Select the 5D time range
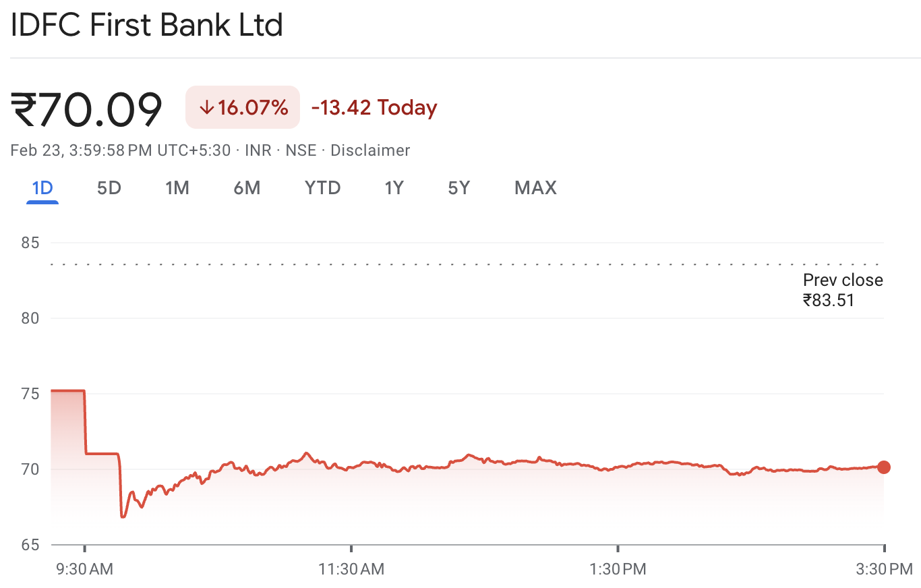This screenshot has width=921, height=588. [109, 188]
